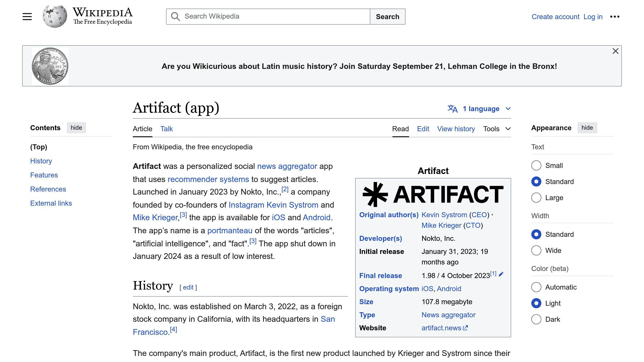644x362 pixels.
Task: Click the Android link in intro paragraph
Action: [x=316, y=217]
